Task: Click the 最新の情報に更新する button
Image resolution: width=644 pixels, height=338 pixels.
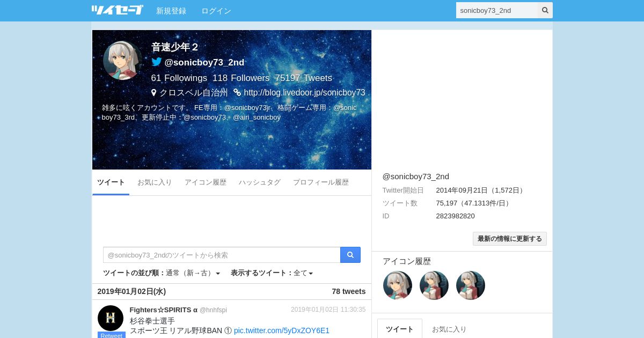Action: [x=510, y=239]
